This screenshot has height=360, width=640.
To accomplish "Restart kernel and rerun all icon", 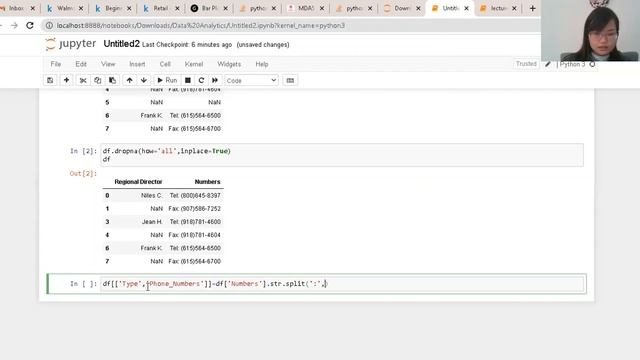I will pyautogui.click(x=215, y=80).
